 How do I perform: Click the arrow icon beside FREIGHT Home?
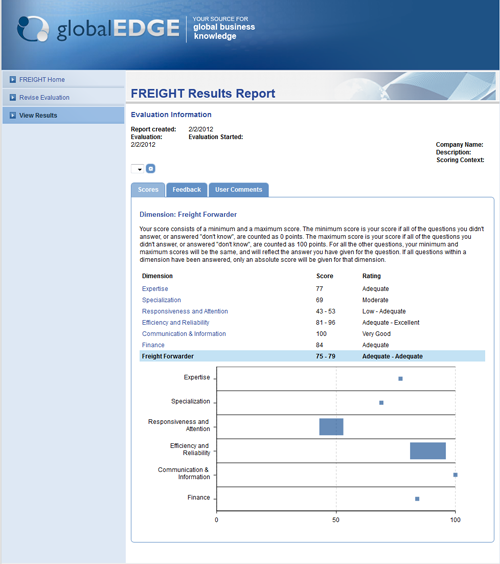pyautogui.click(x=13, y=79)
